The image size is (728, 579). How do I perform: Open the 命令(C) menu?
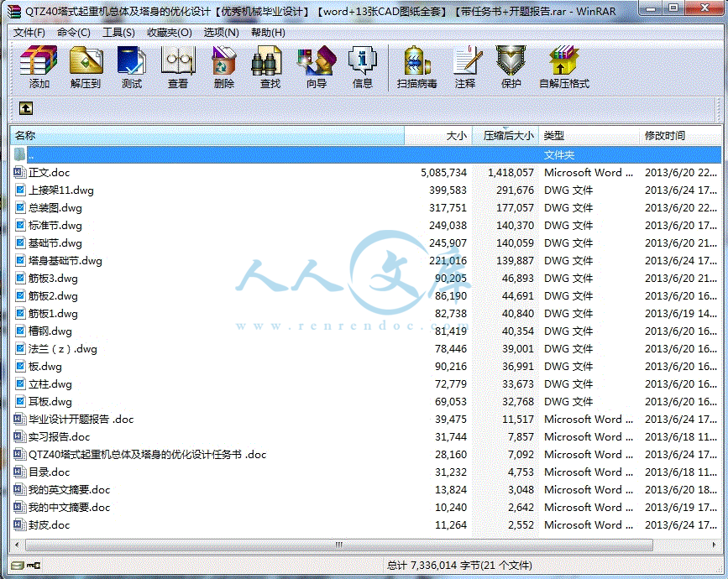[x=73, y=33]
